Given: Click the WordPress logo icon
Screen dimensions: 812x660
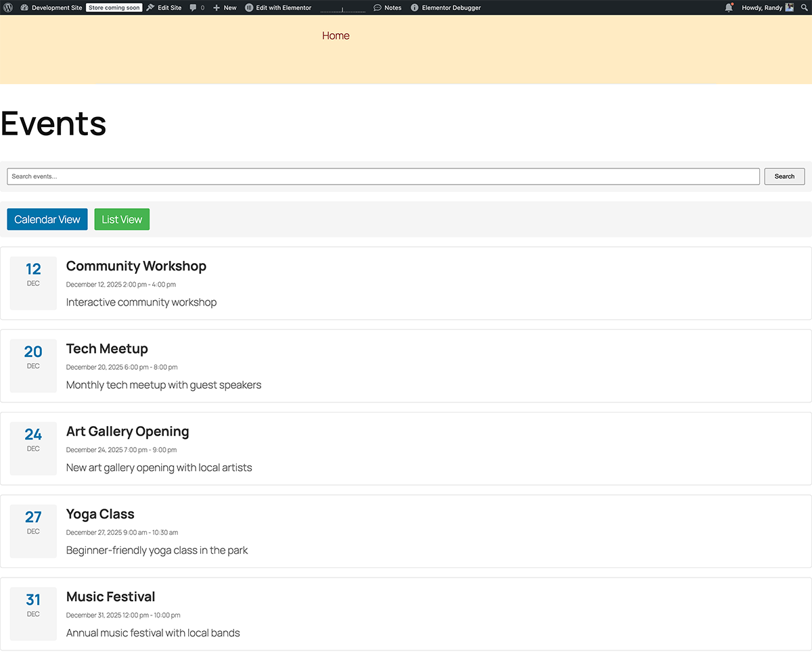Looking at the screenshot, I should [x=8, y=7].
